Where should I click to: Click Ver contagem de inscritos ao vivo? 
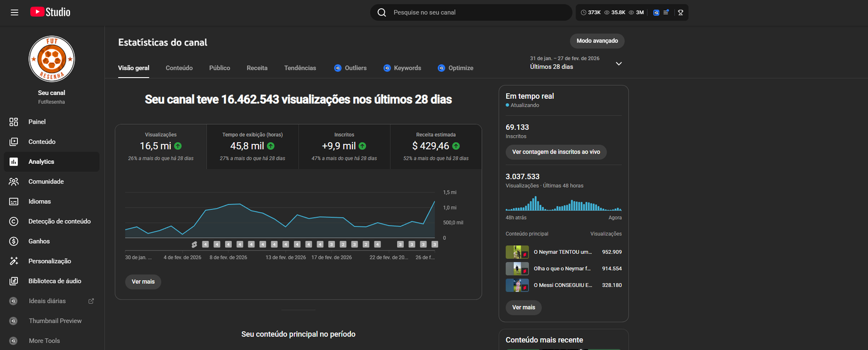coord(556,152)
